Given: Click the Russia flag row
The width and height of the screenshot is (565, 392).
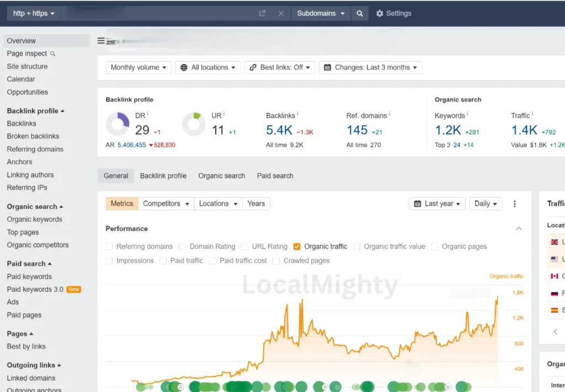Looking at the screenshot, I should 556,293.
